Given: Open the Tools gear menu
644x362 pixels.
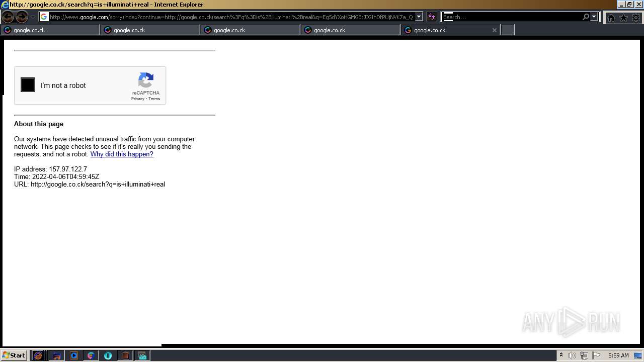Looking at the screenshot, I should pos(636,18).
